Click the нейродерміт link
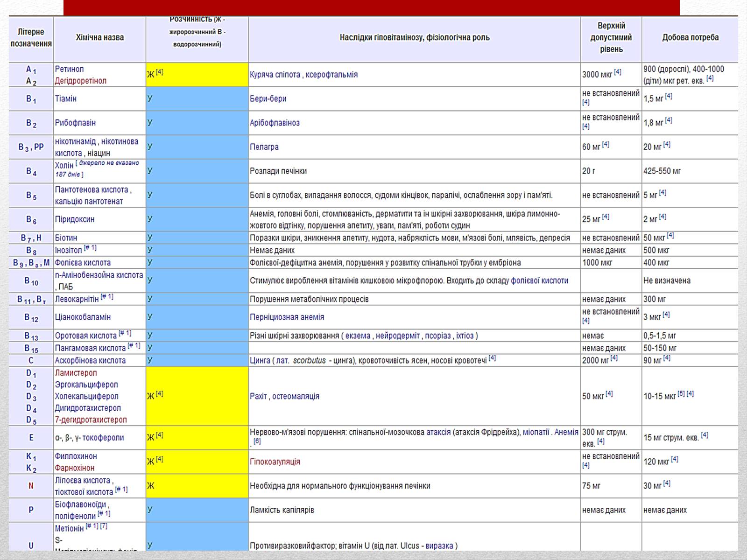Viewport: 747px width, 560px height. click(398, 336)
